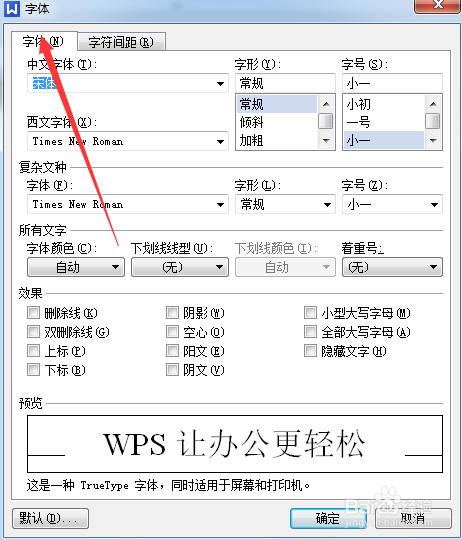Select 一号 in the 字号 list

384,122
